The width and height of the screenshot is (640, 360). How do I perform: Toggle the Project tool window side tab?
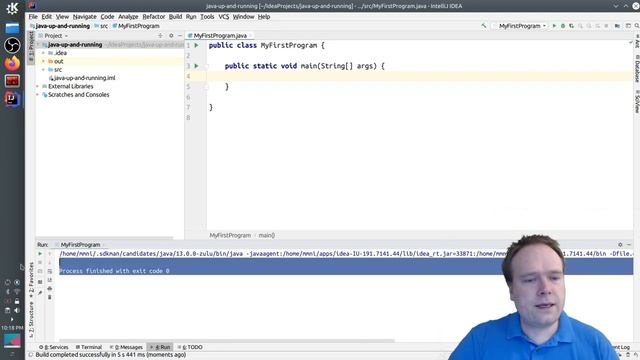31,47
